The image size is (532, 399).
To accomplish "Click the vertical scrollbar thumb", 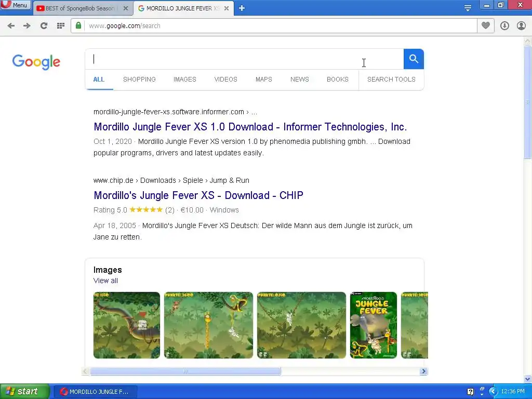I will pyautogui.click(x=528, y=101).
